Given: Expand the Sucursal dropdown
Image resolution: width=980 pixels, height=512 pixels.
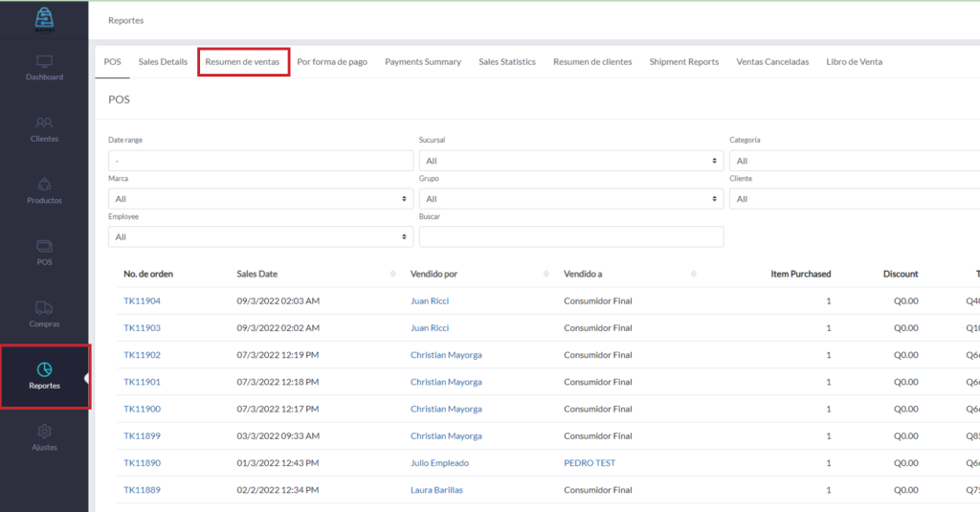Looking at the screenshot, I should point(570,161).
